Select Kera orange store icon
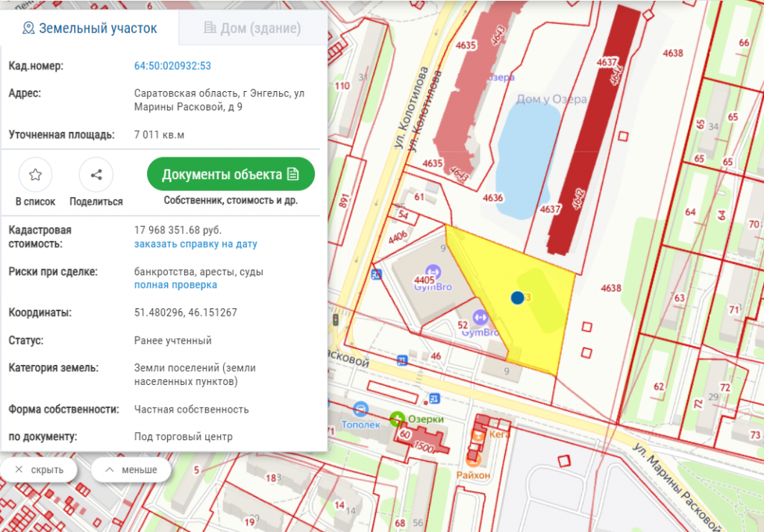The height and width of the screenshot is (532, 764). [478, 434]
